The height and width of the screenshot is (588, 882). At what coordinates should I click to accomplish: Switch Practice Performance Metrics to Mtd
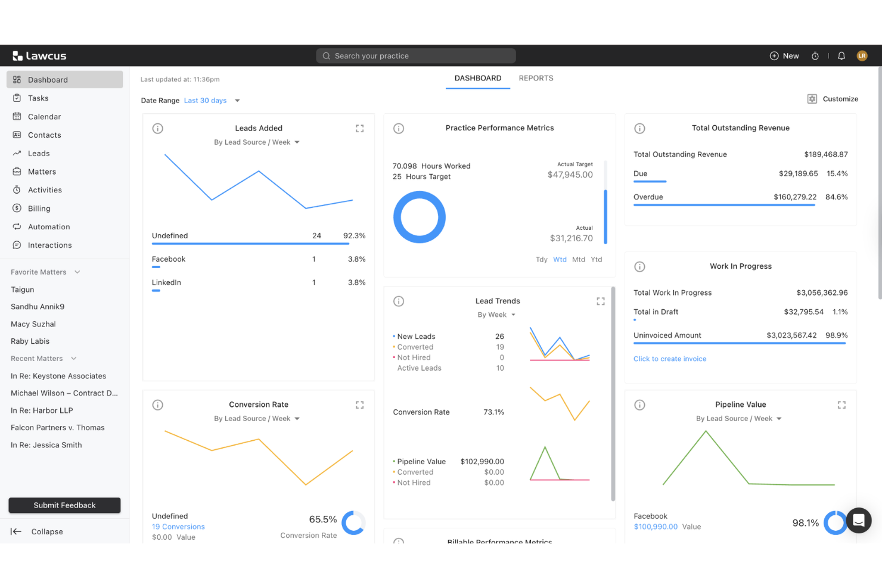(578, 259)
